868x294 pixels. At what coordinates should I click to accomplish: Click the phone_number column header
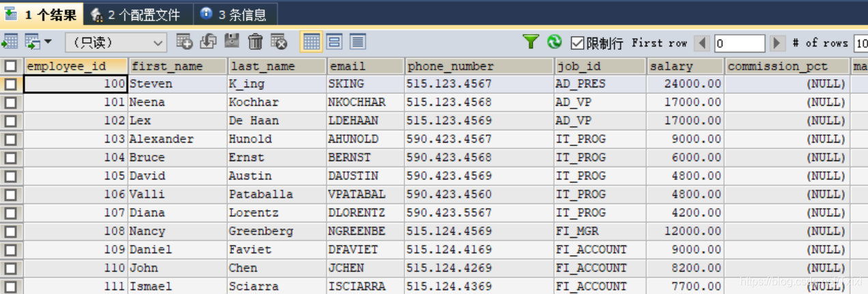coord(479,66)
